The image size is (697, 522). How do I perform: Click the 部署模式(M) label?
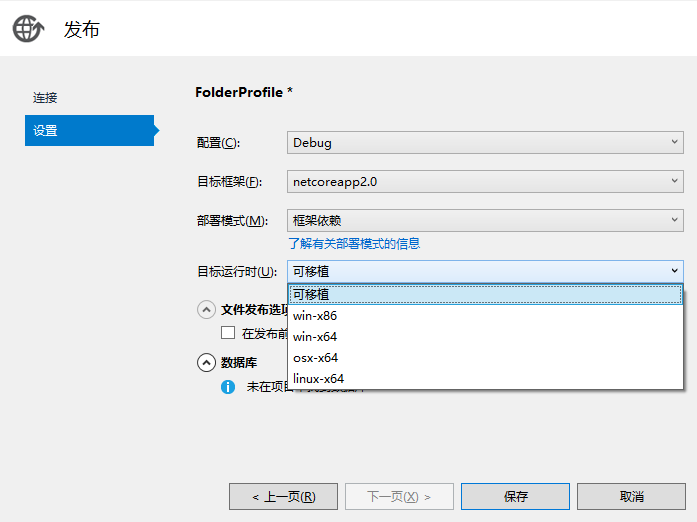tap(232, 221)
